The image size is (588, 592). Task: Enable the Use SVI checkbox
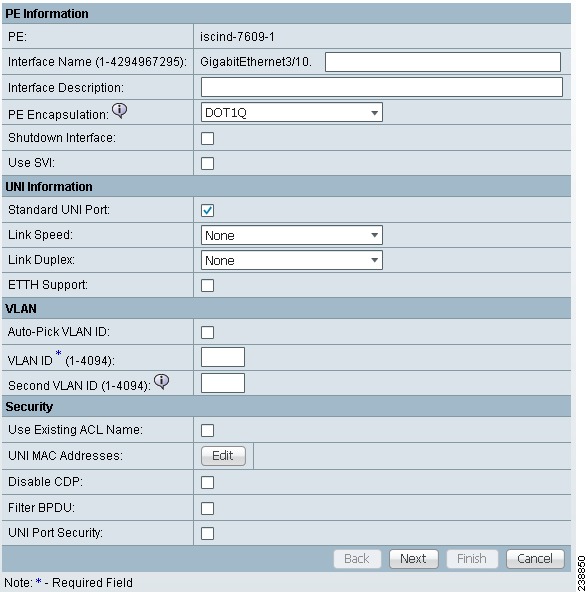click(207, 163)
